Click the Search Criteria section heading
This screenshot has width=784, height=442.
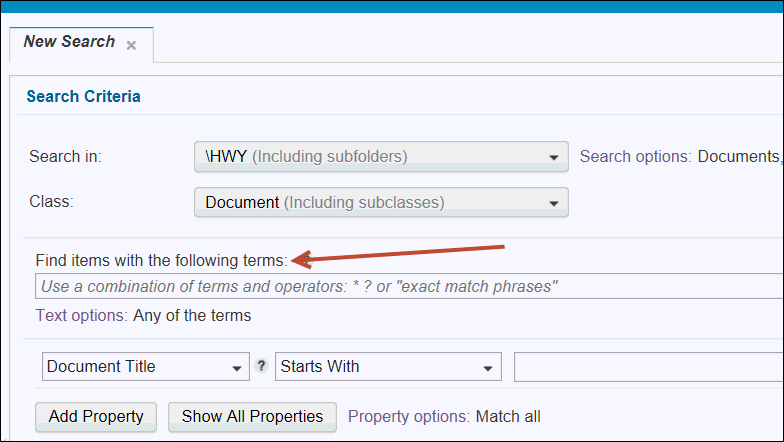coord(84,96)
